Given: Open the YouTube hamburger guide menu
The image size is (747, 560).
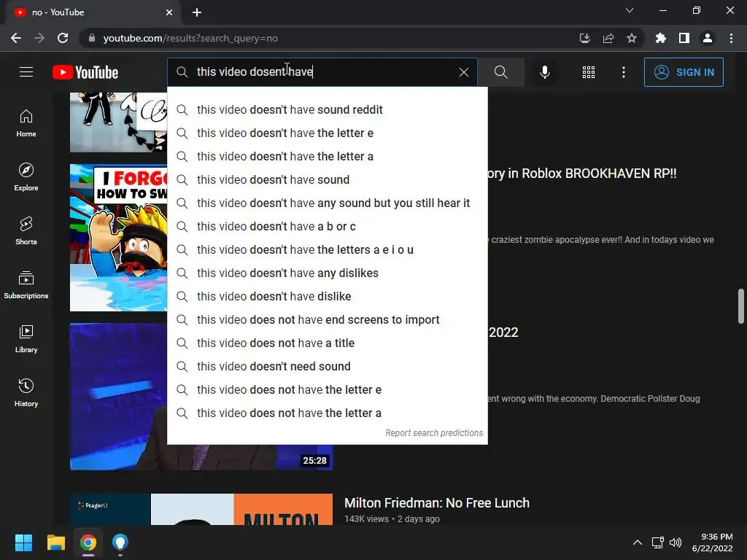Looking at the screenshot, I should click(x=26, y=72).
